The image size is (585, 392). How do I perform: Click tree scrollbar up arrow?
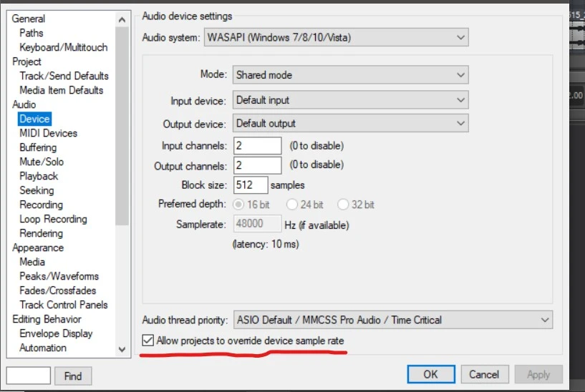122,19
